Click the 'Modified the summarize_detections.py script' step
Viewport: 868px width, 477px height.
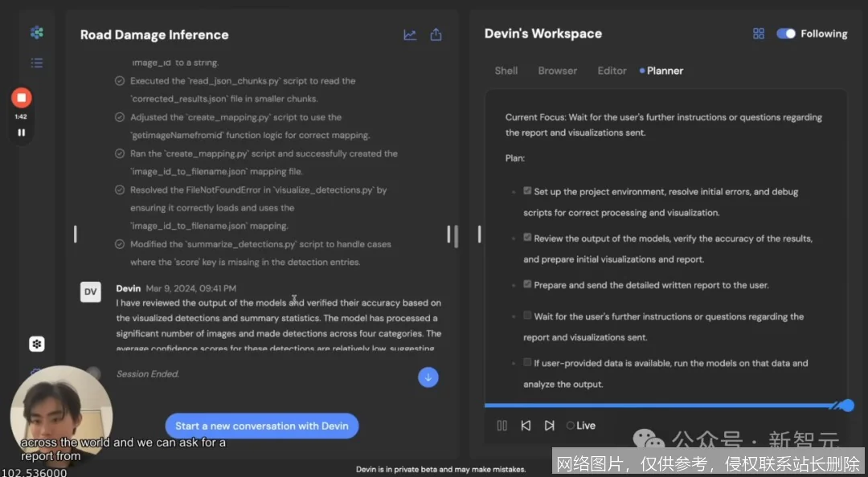260,254
